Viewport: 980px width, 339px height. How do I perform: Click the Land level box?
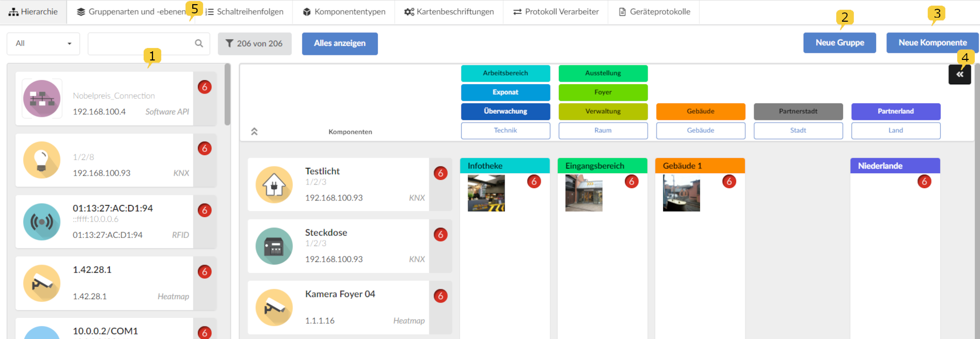coord(896,131)
